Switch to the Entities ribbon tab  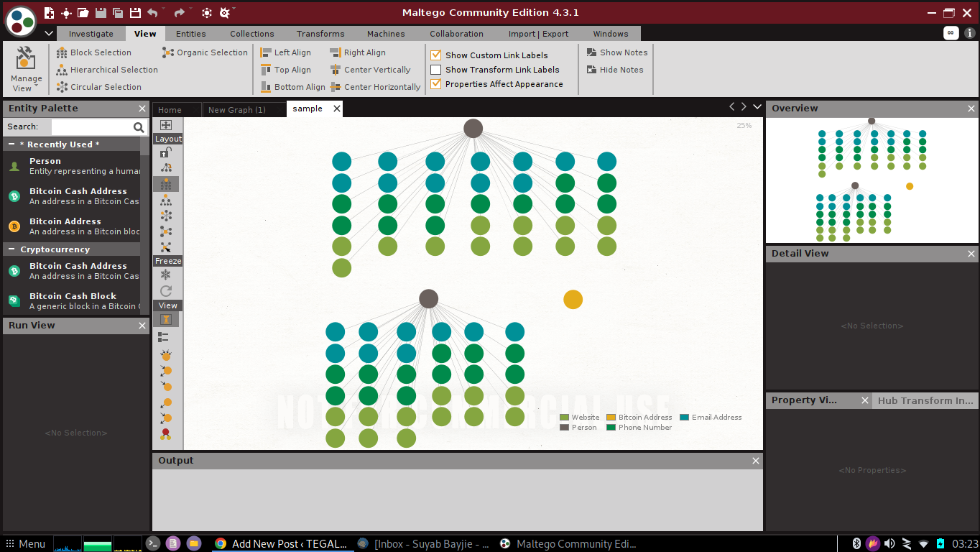click(190, 33)
